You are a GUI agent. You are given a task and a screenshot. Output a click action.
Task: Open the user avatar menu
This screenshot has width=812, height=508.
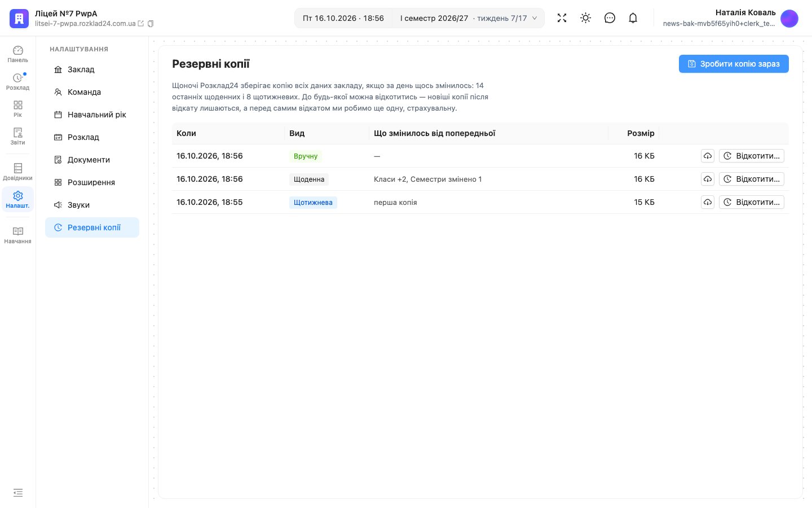(789, 18)
